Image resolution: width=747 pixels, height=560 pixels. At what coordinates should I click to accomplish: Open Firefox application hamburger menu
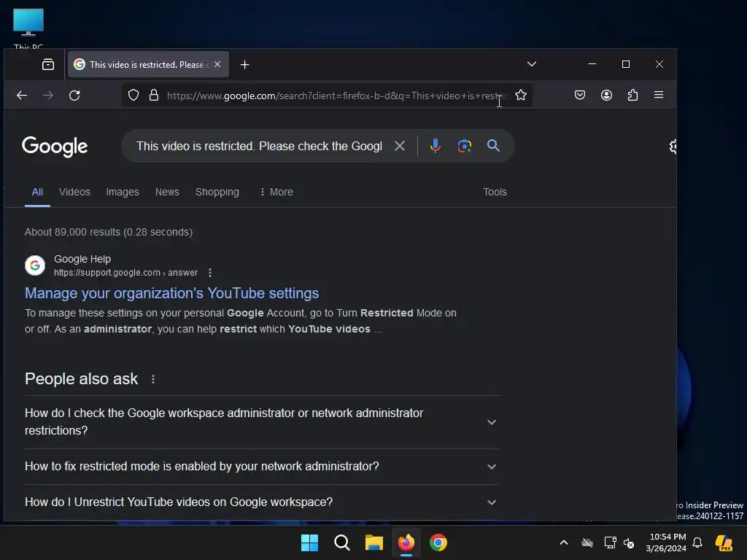click(659, 95)
